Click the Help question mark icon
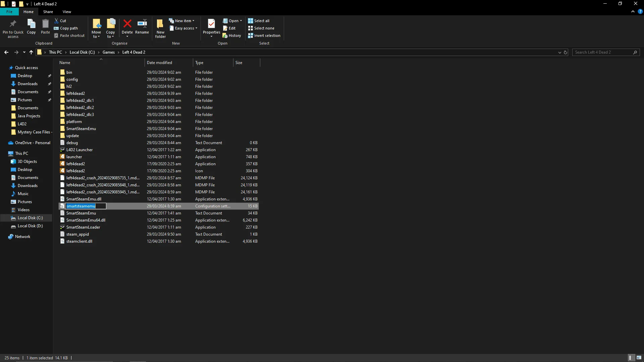The width and height of the screenshot is (644, 362). click(640, 11)
